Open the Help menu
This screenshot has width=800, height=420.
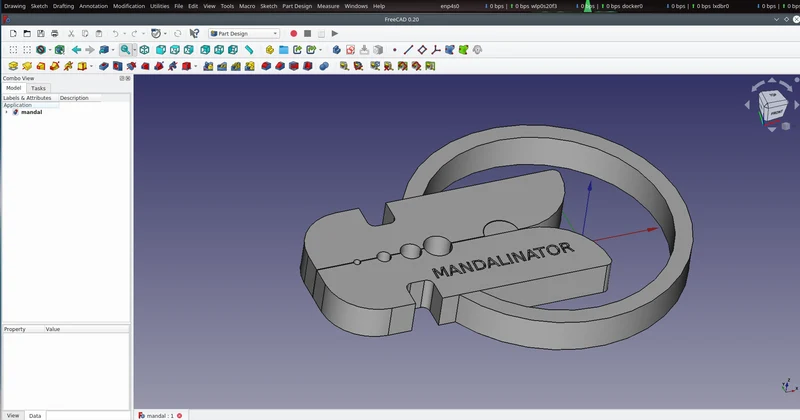click(x=379, y=6)
